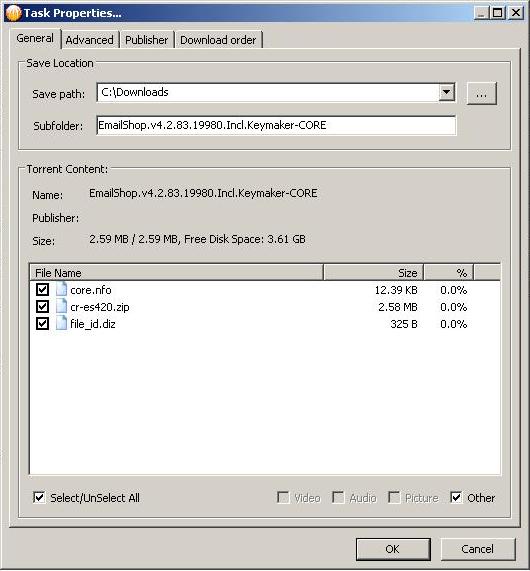Click the BitComet icon in title bar
This screenshot has height=571, width=530.
(14, 13)
